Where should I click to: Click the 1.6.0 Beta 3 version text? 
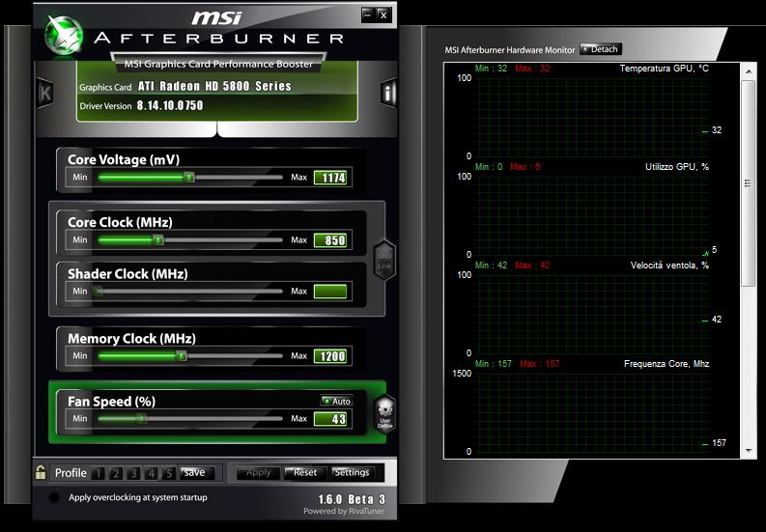click(352, 499)
